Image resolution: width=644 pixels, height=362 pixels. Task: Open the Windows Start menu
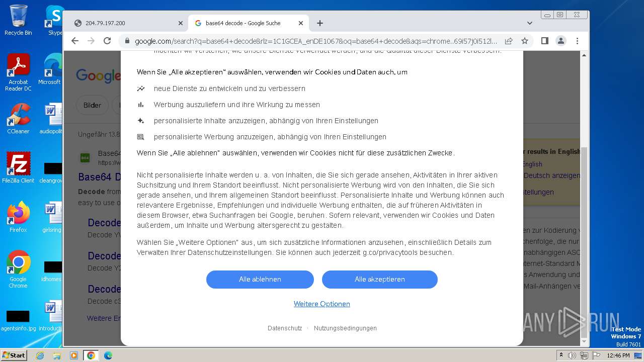(14, 355)
